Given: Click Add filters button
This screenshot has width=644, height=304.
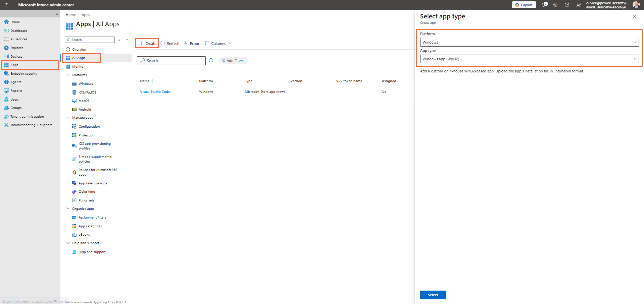Looking at the screenshot, I should pos(233,61).
